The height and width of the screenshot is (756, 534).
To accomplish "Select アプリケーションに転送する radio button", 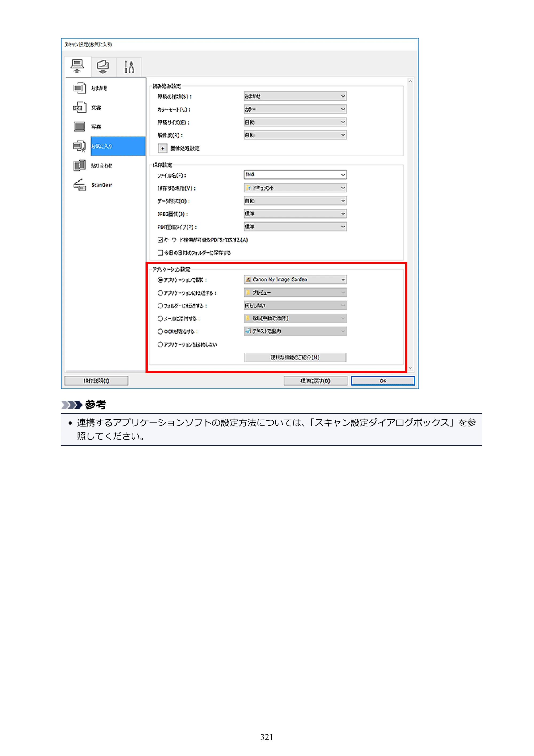I will [160, 293].
